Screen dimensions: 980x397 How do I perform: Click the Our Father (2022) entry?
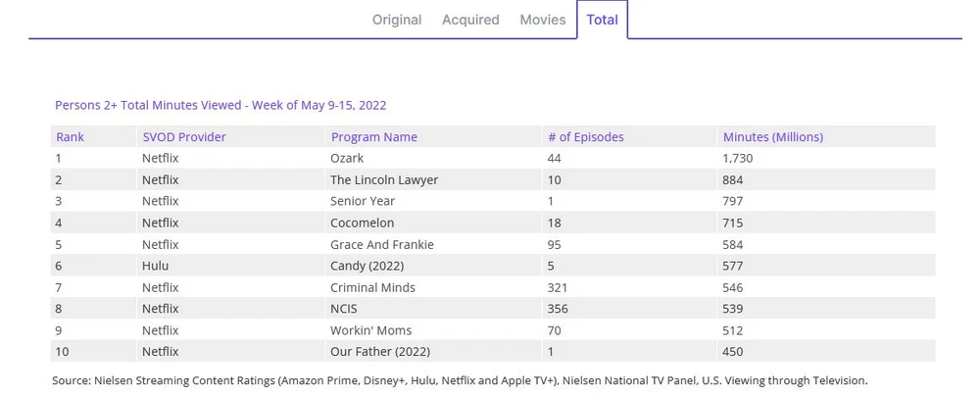tap(380, 352)
